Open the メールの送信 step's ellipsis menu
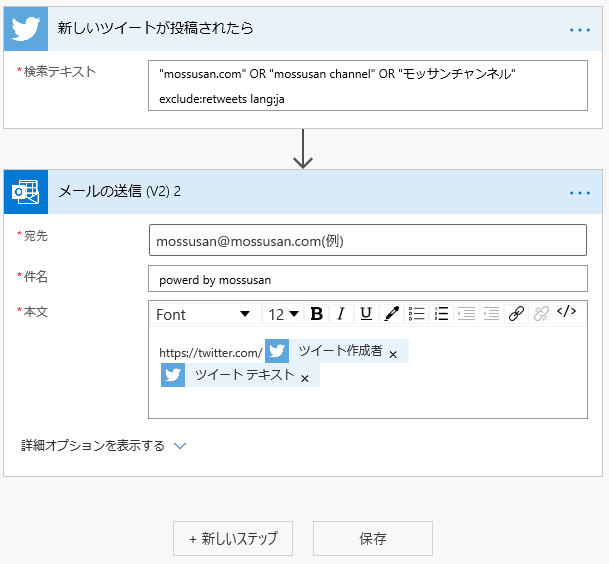The image size is (609, 564). [x=580, y=192]
